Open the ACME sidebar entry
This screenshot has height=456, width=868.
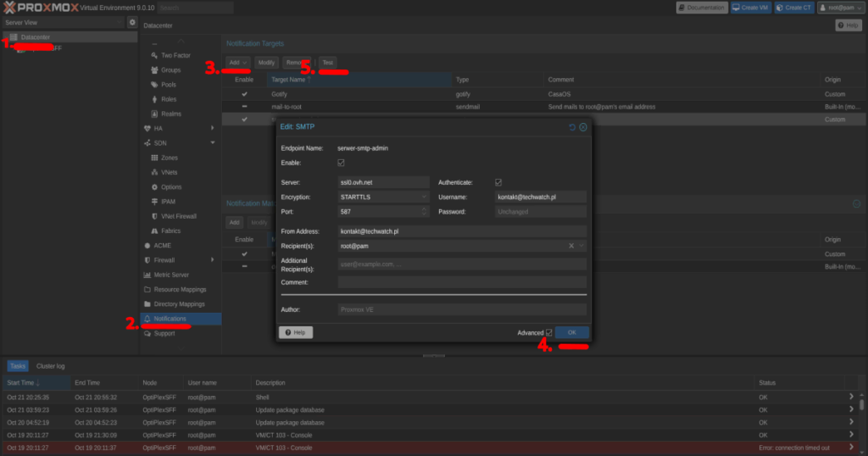click(x=162, y=245)
